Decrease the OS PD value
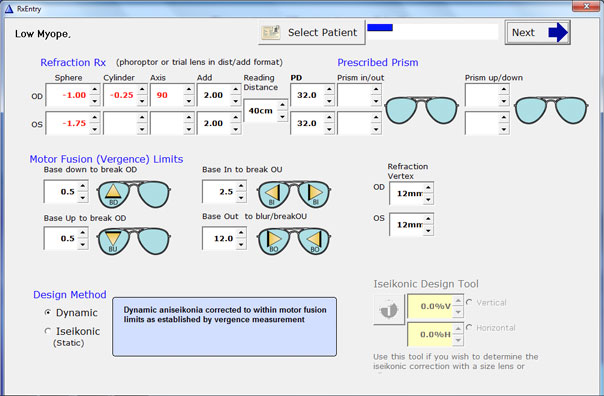 click(x=329, y=129)
